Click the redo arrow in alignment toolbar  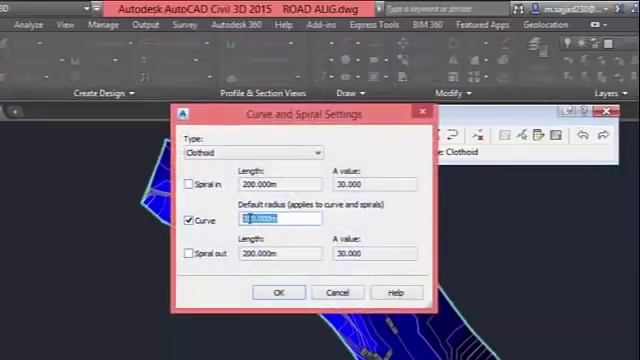pyautogui.click(x=603, y=135)
